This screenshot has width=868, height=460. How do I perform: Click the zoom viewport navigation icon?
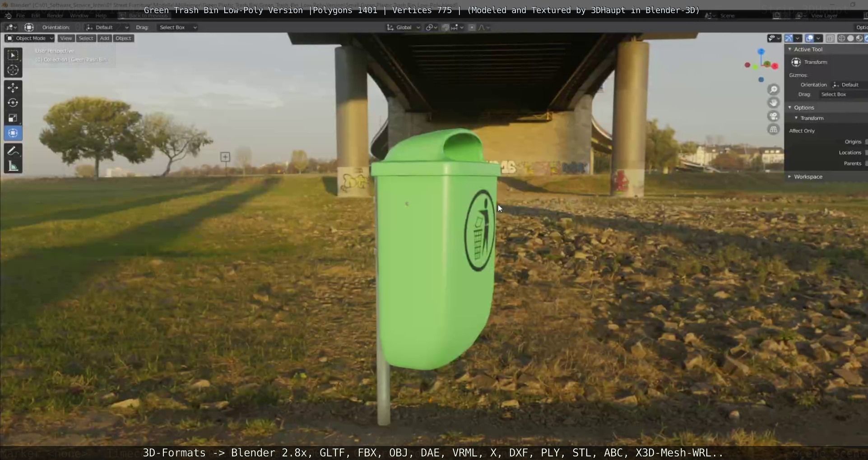pyautogui.click(x=774, y=89)
